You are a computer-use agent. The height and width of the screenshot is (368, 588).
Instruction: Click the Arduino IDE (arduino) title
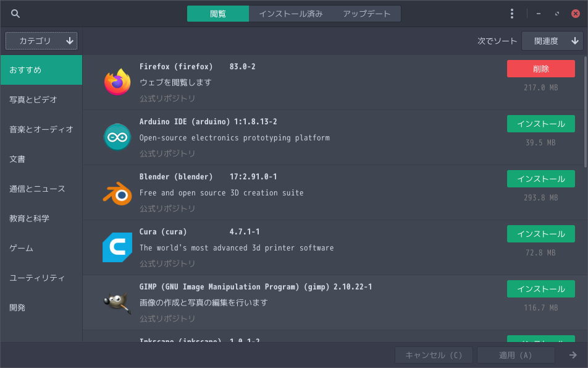tap(185, 122)
